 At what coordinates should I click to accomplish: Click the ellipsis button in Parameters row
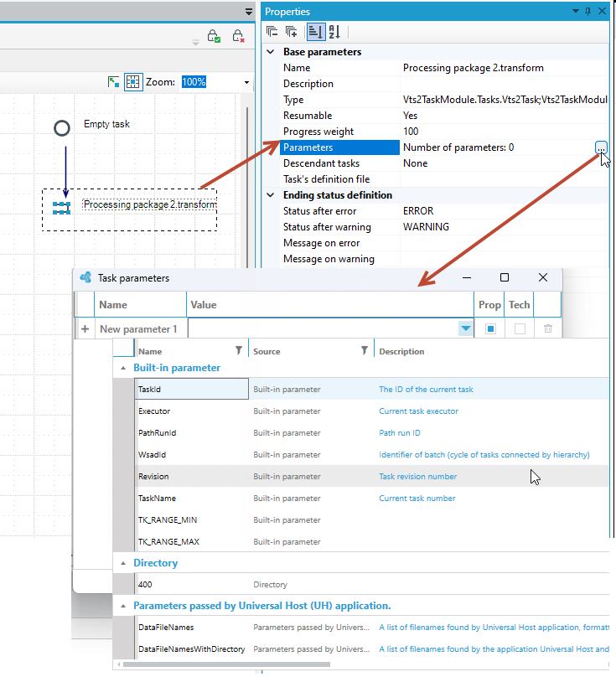pos(601,147)
